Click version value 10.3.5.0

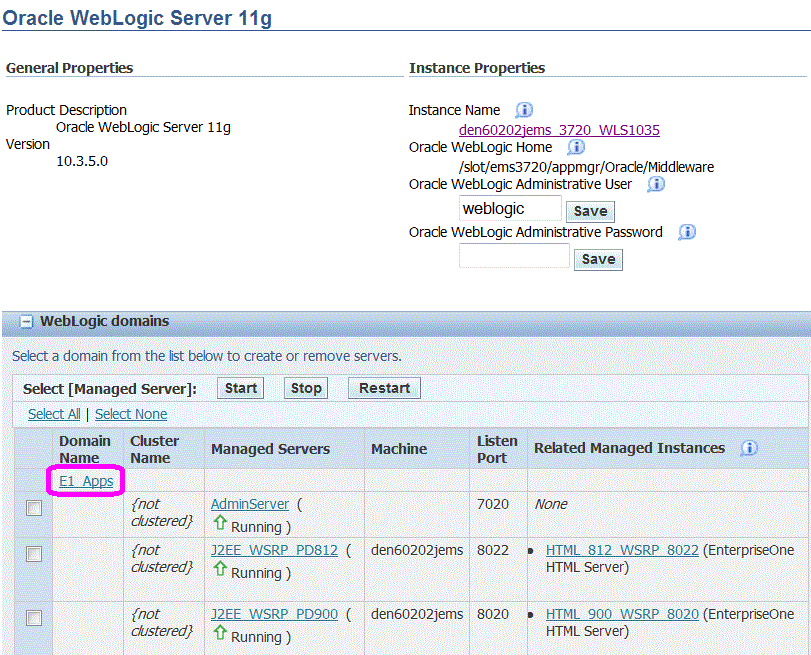82,161
